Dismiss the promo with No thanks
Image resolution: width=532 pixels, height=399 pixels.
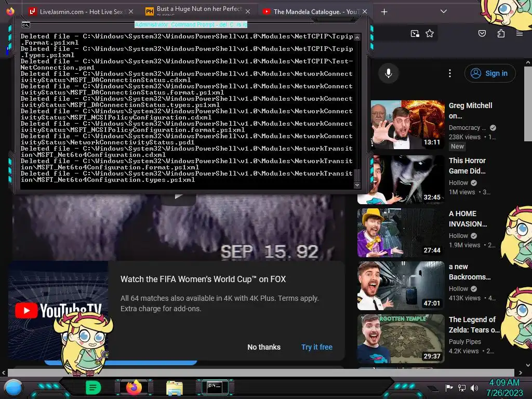click(264, 347)
